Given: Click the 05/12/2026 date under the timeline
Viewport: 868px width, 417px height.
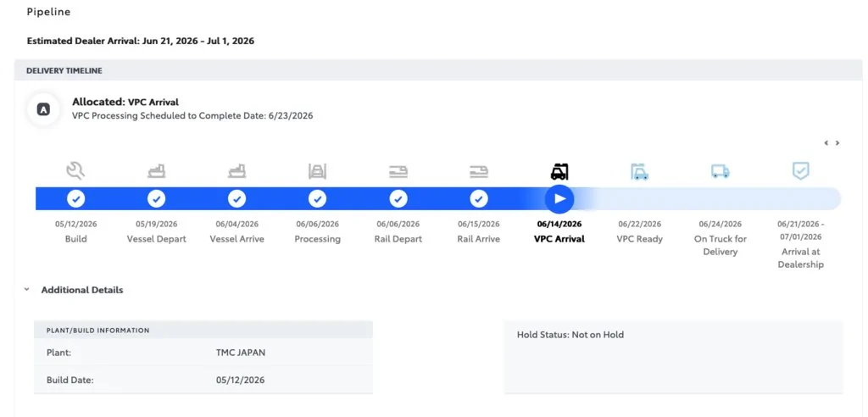Looking at the screenshot, I should coord(75,225).
